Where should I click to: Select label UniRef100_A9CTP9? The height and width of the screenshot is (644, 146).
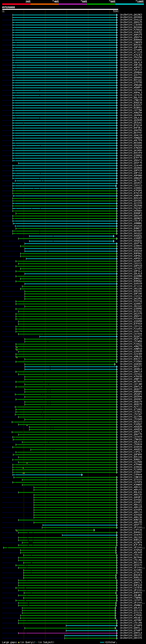131,140
